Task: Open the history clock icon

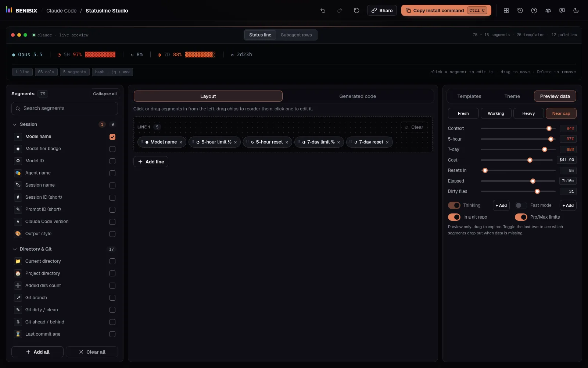Action: [520, 11]
